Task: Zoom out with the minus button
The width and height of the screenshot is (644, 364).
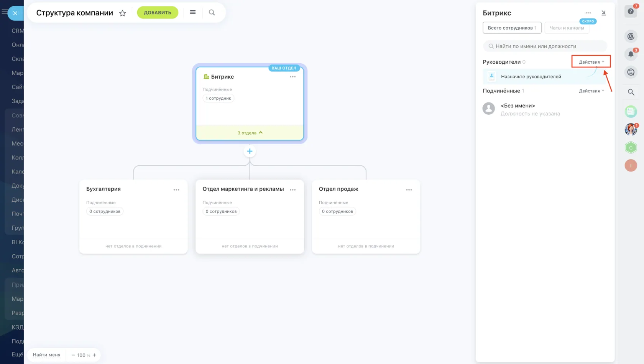Action: coord(73,355)
